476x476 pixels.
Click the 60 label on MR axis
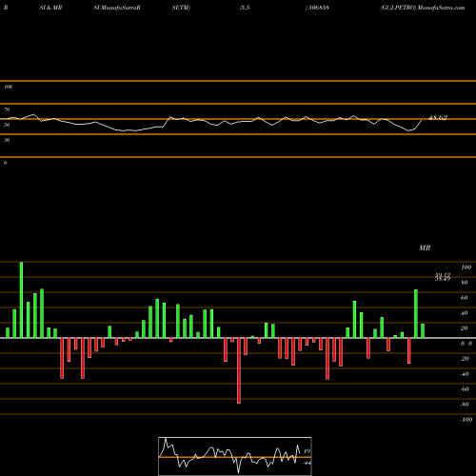(465, 298)
